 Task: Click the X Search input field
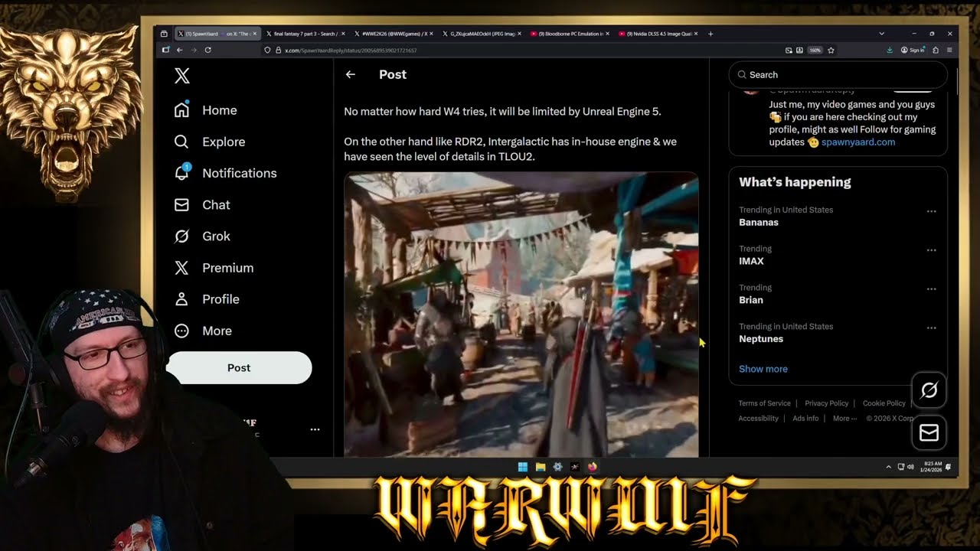[x=838, y=75]
